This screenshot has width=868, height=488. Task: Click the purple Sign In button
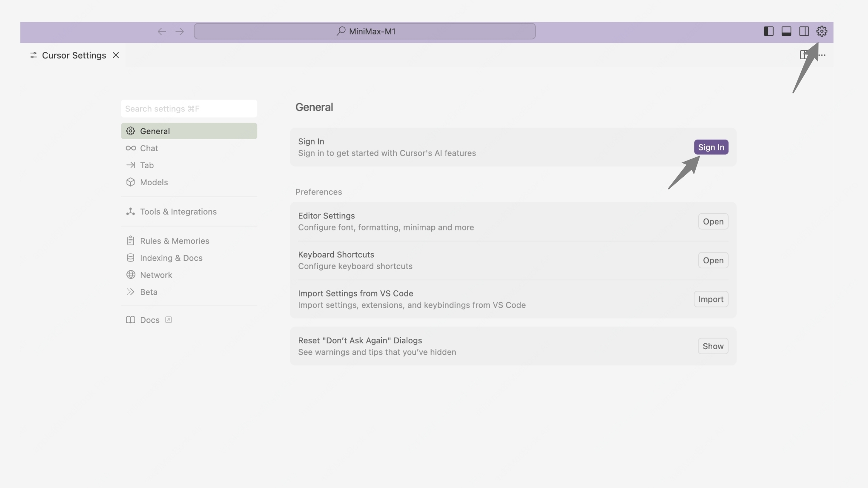click(711, 147)
